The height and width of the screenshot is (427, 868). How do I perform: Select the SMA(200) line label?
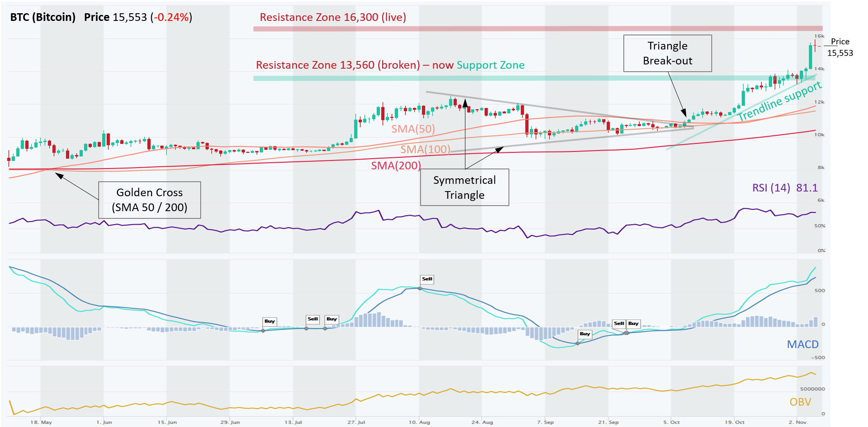pyautogui.click(x=396, y=166)
